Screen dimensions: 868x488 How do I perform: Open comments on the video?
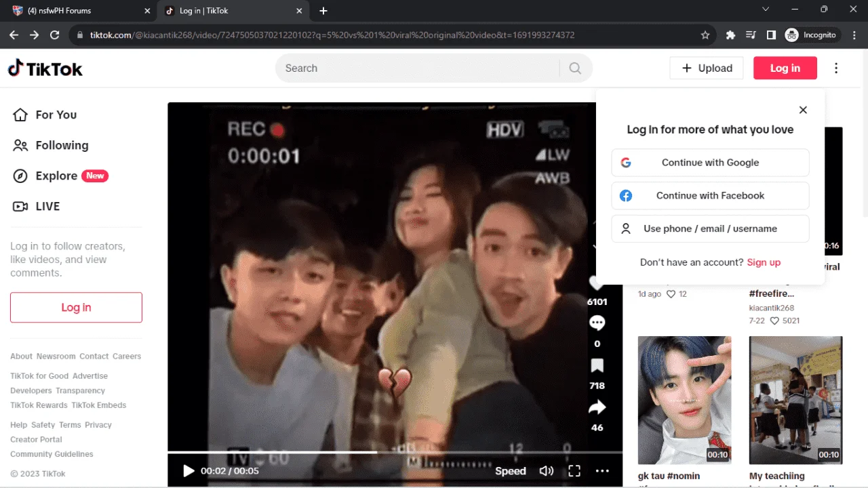click(597, 323)
